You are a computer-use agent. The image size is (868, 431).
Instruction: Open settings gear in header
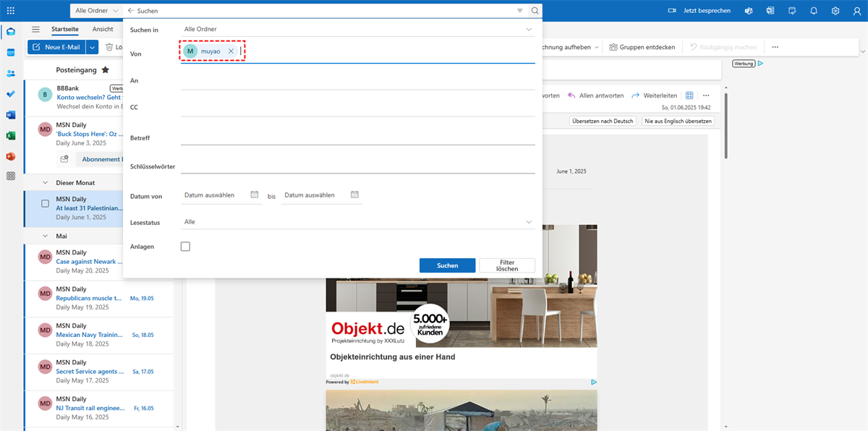pyautogui.click(x=835, y=11)
